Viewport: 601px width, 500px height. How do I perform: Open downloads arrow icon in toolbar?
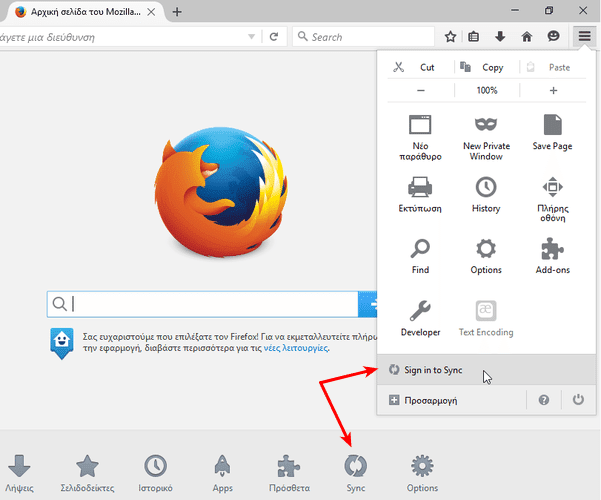click(x=500, y=37)
